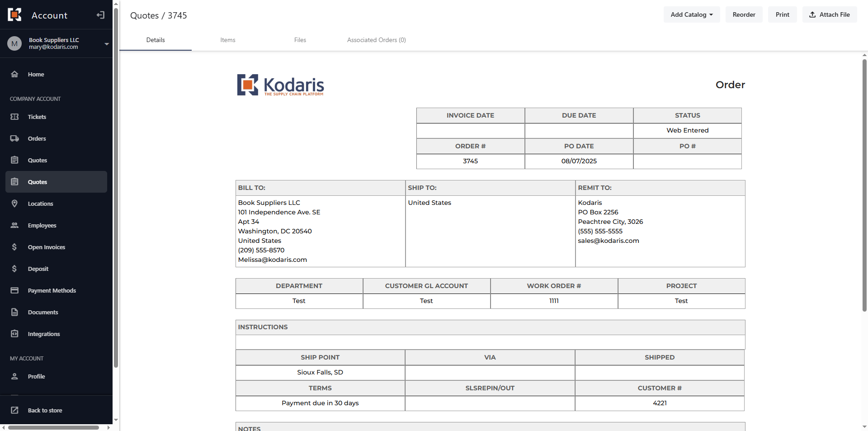Click the (209) 555-8570 phone number
The height and width of the screenshot is (431, 868).
[261, 250]
